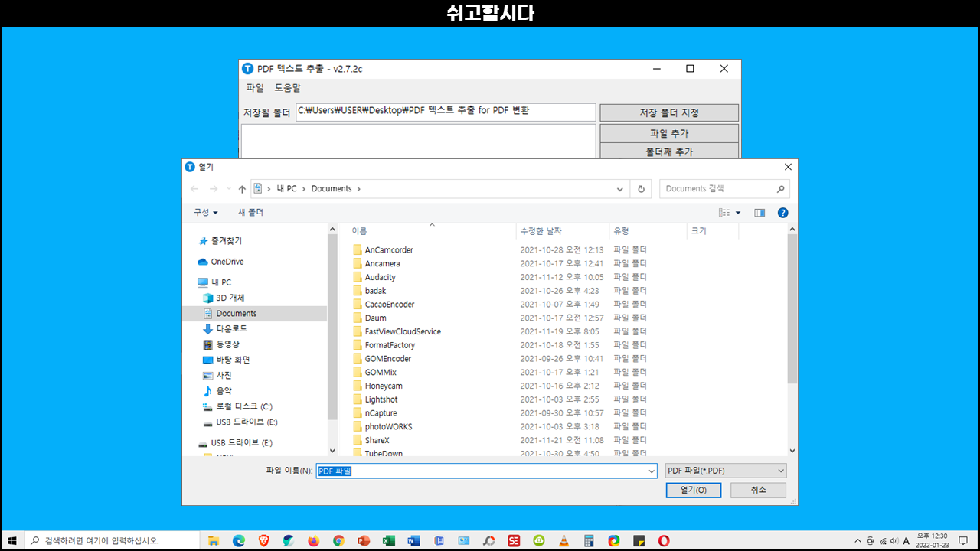Expand address bar history dropdown
This screenshot has height=551, width=980.
click(620, 189)
